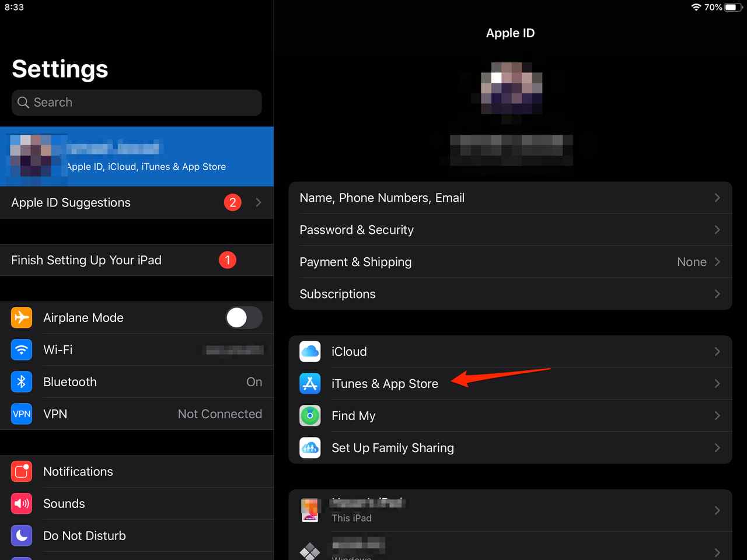747x560 pixels.
Task: Tap 'None' value in Payment & Shipping
Action: (x=692, y=262)
